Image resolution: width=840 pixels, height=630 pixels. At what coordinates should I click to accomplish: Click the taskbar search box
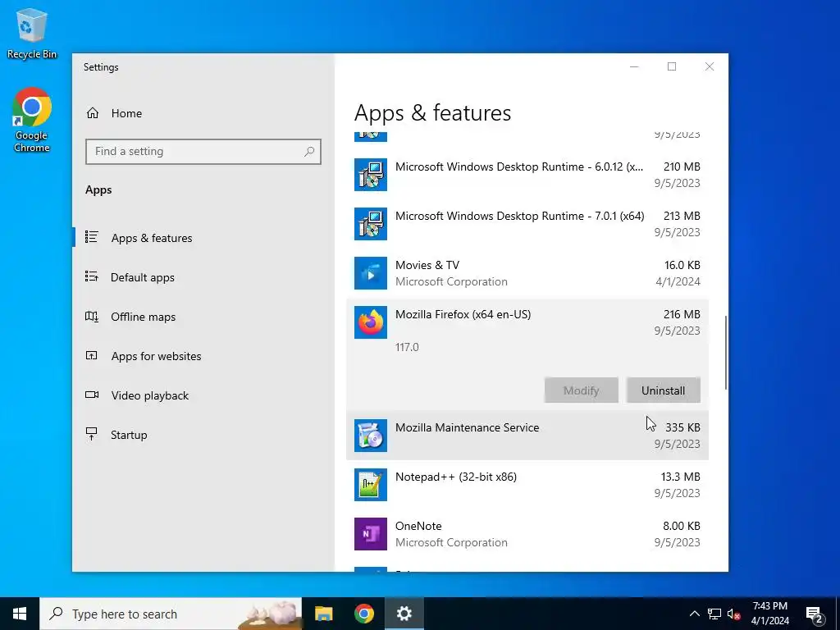pos(171,614)
